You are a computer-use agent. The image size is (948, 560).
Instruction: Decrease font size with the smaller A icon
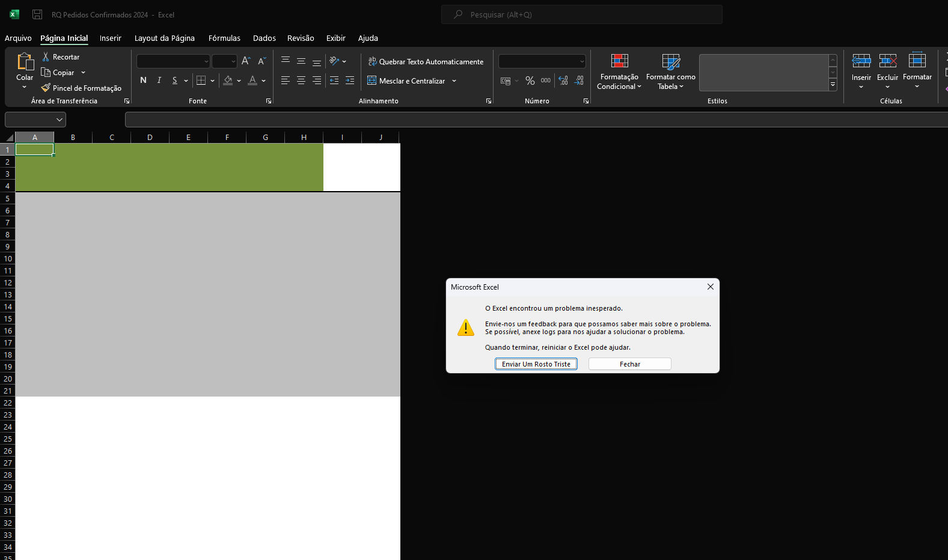[x=261, y=61]
